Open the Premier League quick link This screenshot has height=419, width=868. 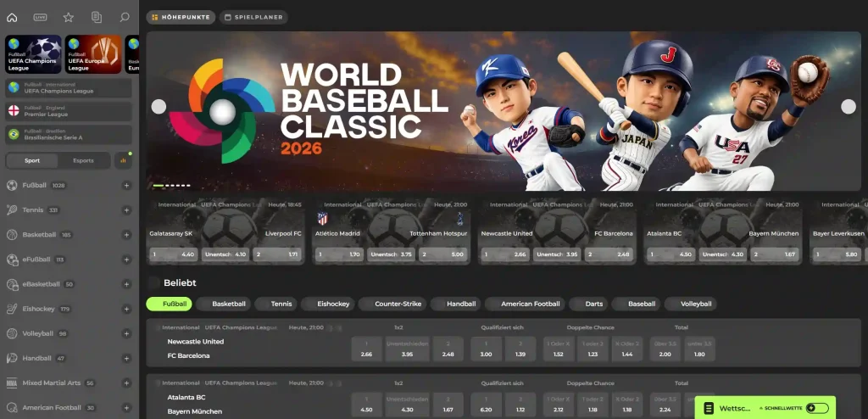pos(68,111)
